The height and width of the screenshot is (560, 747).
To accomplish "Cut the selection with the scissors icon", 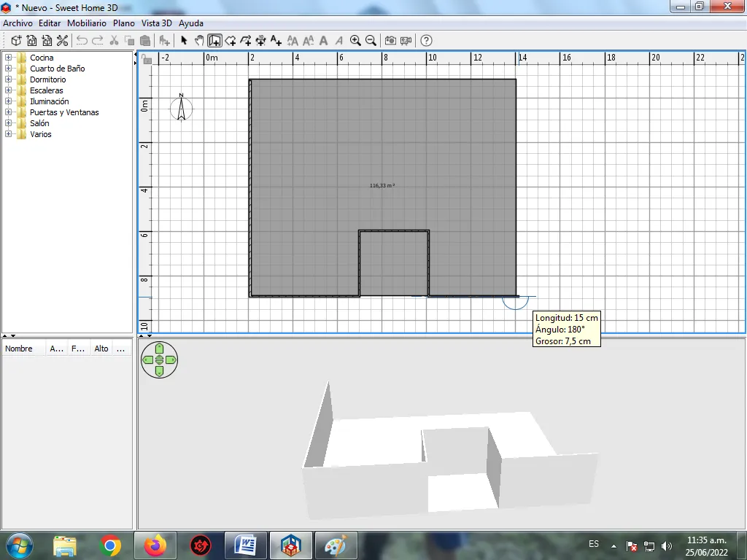I will click(114, 41).
